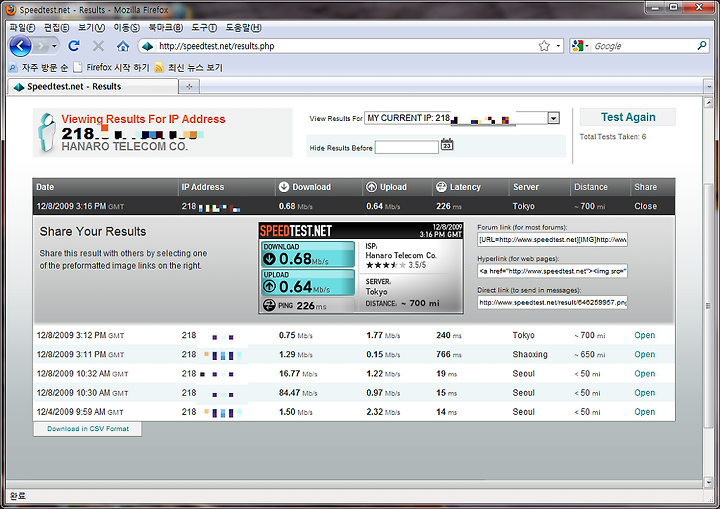Click the Hide Results Before date field
The height and width of the screenshot is (509, 720).
[407, 147]
